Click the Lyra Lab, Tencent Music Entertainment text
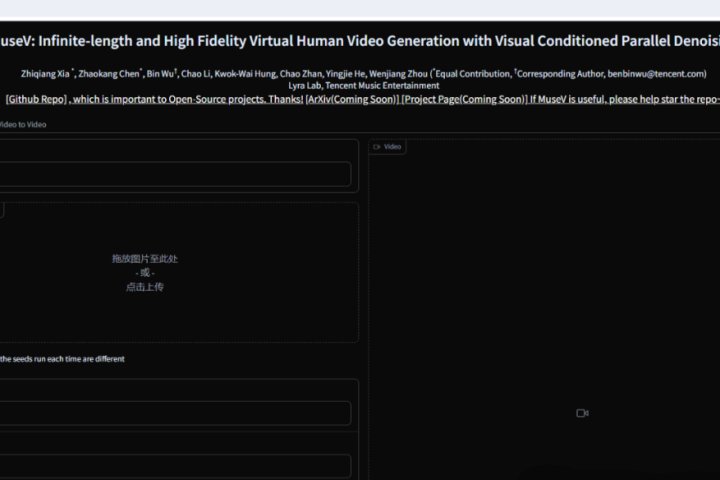The width and height of the screenshot is (720, 480). [x=363, y=86]
